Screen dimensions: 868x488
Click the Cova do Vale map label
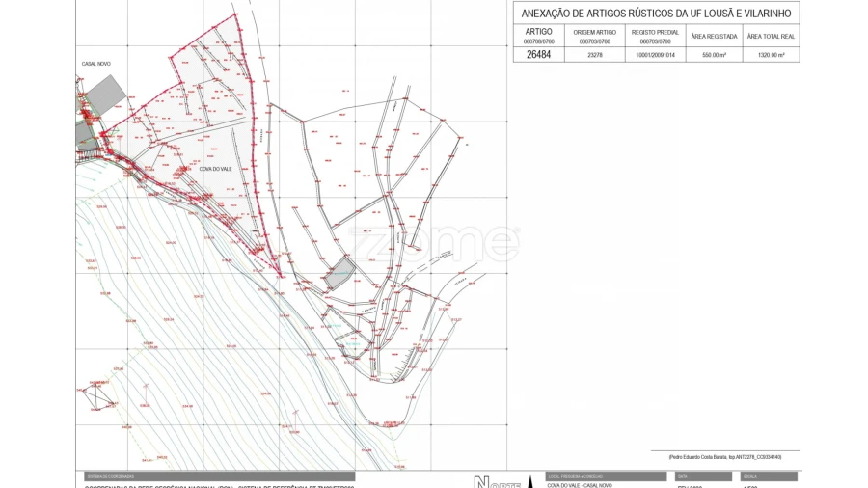(x=215, y=169)
